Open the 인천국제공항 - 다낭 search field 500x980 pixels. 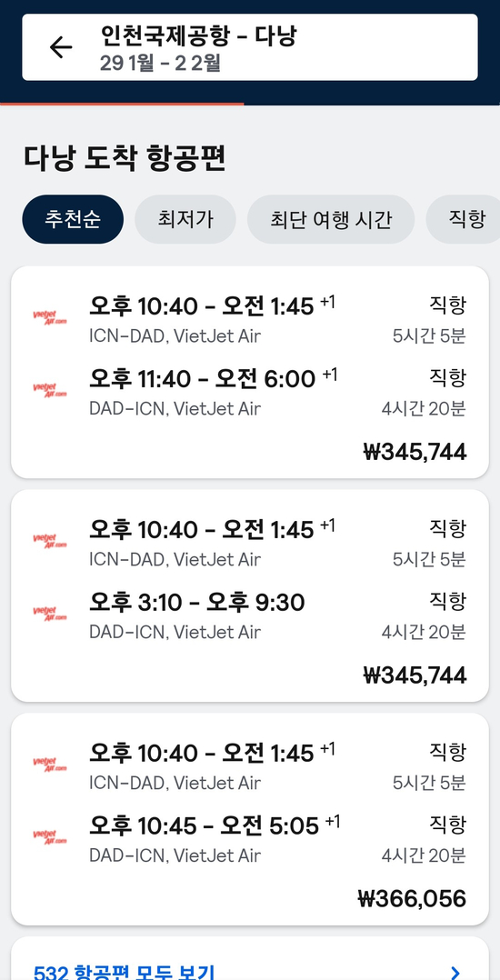(x=250, y=47)
